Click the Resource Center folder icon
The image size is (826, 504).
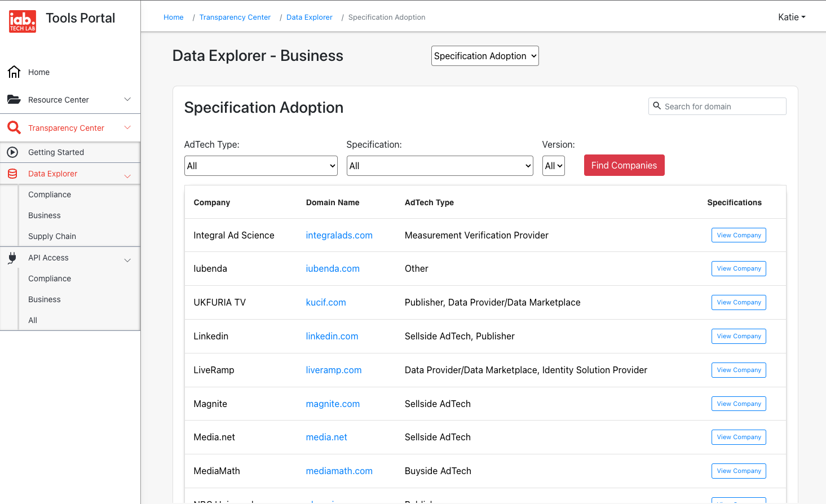point(14,99)
